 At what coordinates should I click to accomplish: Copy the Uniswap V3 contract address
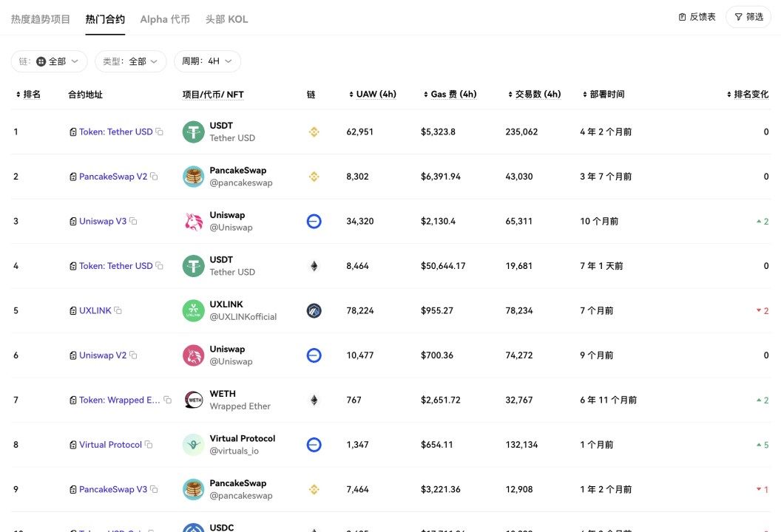(x=134, y=222)
